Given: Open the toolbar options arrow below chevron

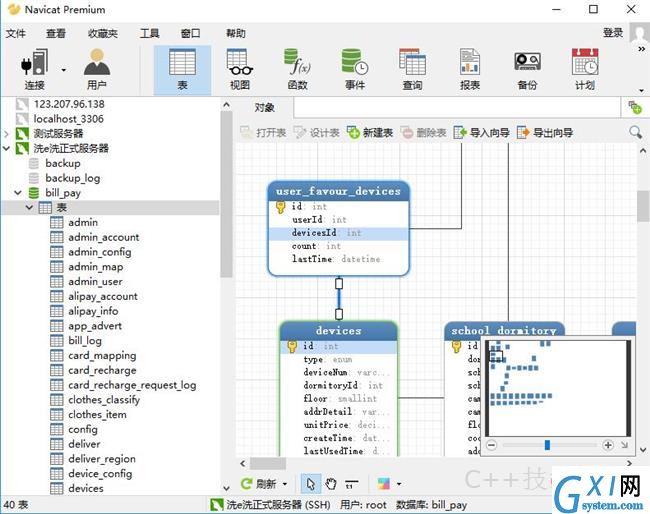Looking at the screenshot, I should coord(641,90).
